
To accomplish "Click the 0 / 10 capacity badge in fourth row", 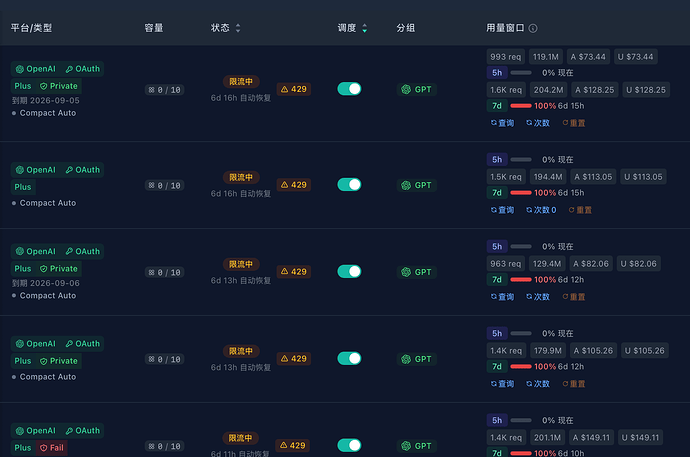I will click(165, 359).
